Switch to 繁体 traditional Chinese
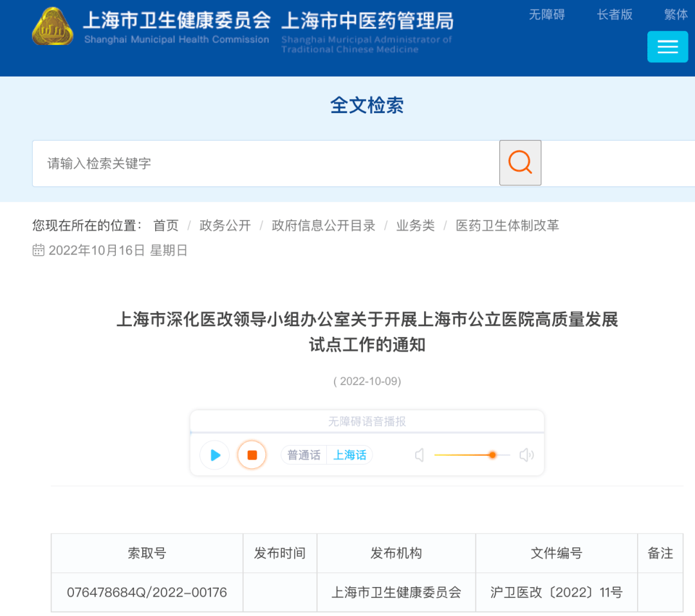The width and height of the screenshot is (695, 616). pos(676,15)
